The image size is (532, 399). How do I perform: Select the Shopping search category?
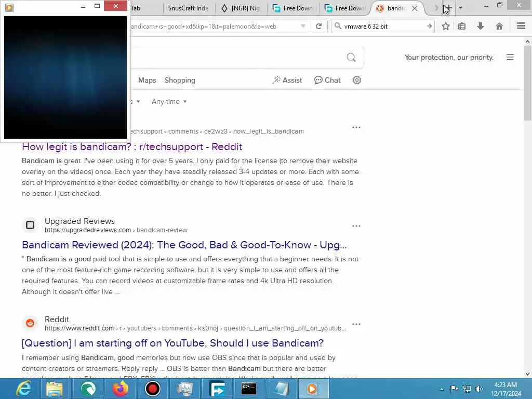pos(180,80)
